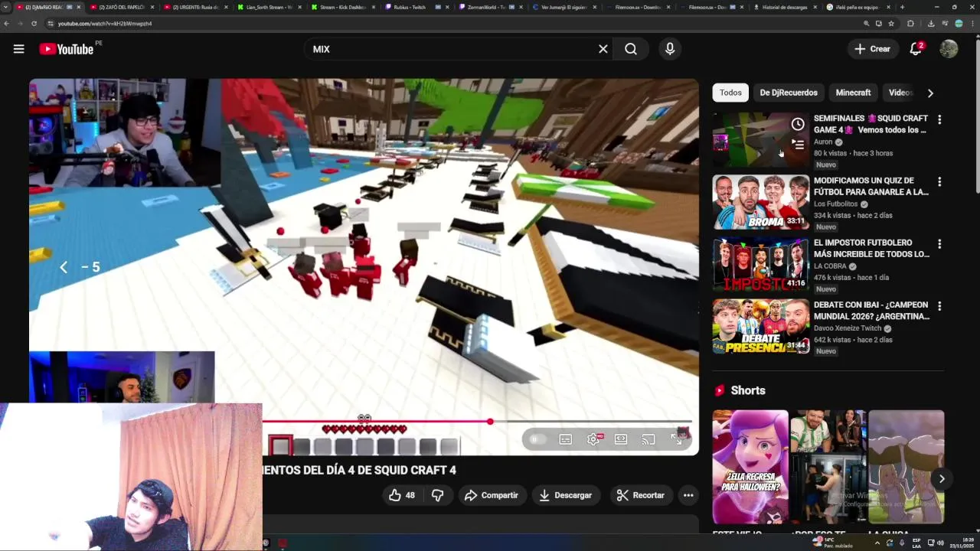Go to the YouTube home logo
This screenshot has height=551, width=980.
66,49
